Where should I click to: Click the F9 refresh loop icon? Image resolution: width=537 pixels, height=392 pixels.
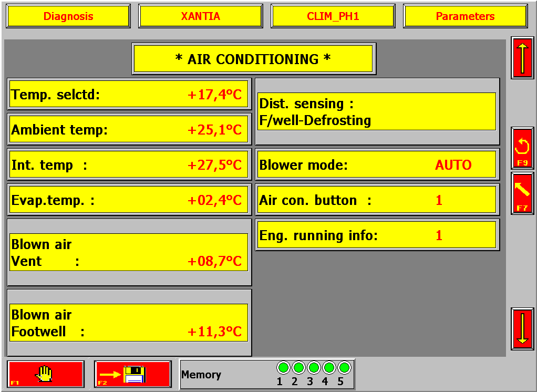522,148
